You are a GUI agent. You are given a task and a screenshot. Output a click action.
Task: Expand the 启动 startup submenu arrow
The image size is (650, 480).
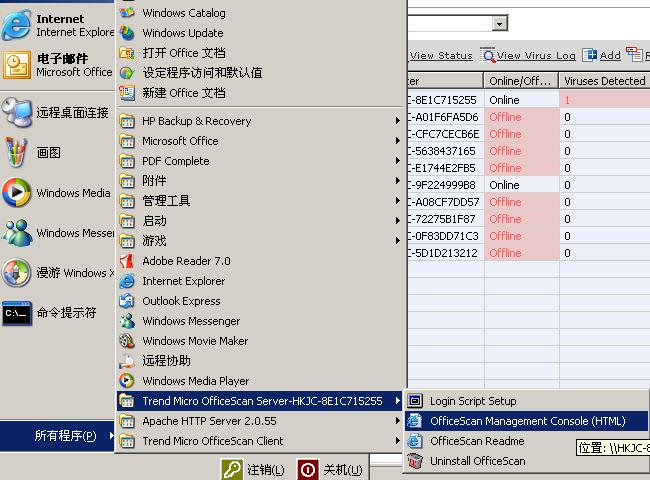[x=398, y=221]
